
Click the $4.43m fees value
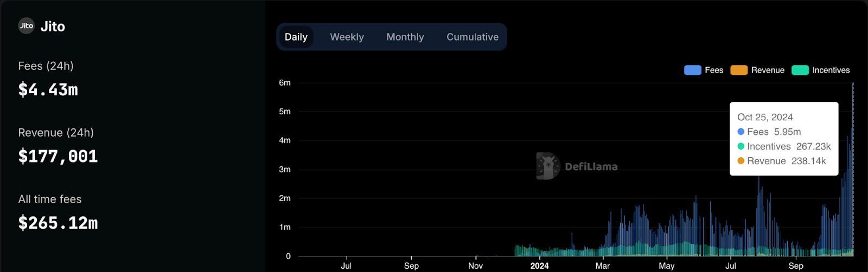click(x=48, y=89)
